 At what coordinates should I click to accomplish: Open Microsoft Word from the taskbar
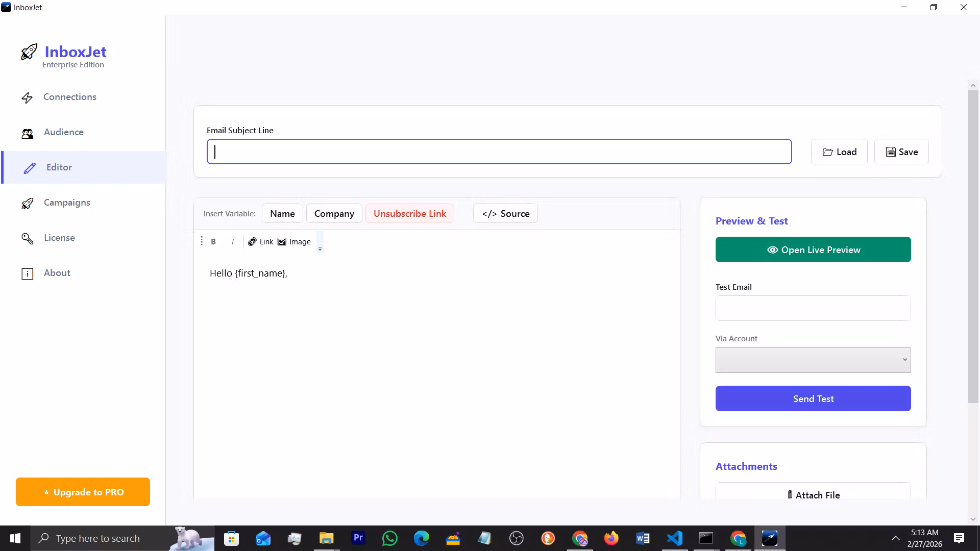tap(643, 538)
